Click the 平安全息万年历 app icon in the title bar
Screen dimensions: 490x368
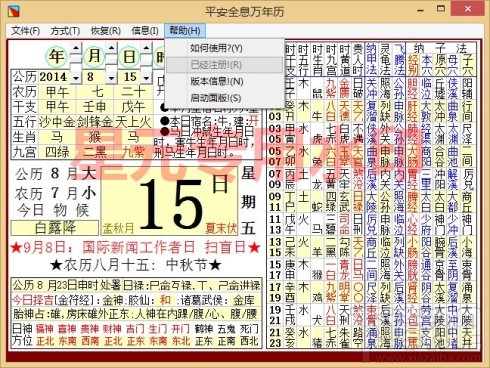(x=13, y=11)
